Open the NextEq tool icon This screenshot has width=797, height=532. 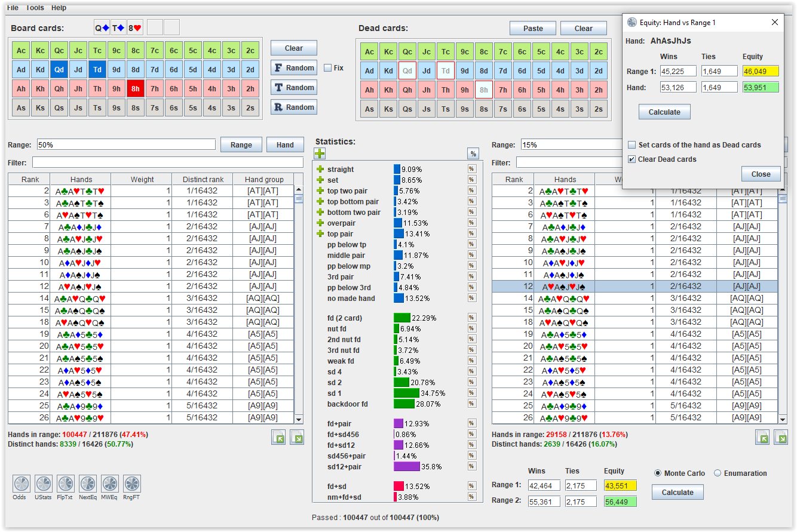pos(88,484)
